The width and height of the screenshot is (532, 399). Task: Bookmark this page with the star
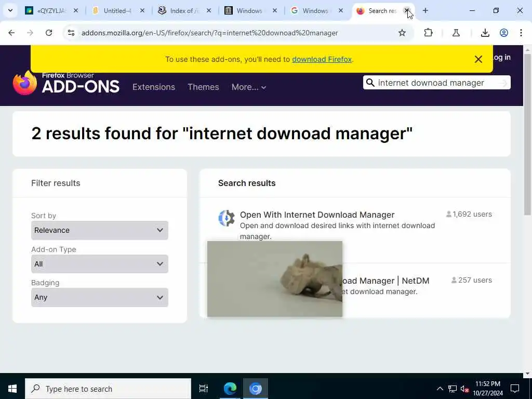[x=402, y=33]
